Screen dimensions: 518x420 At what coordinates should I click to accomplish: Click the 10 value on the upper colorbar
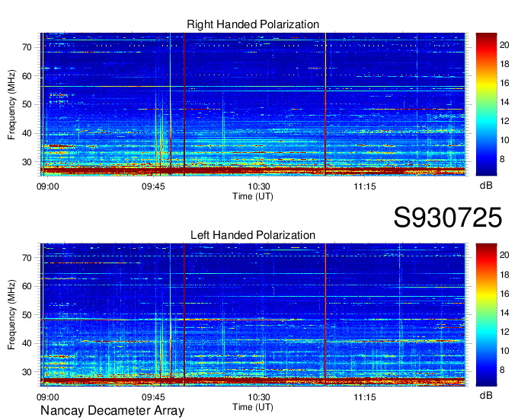point(504,140)
